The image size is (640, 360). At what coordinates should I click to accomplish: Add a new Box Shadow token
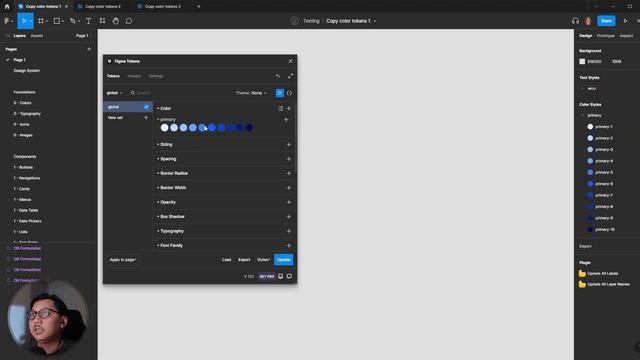[x=289, y=217]
